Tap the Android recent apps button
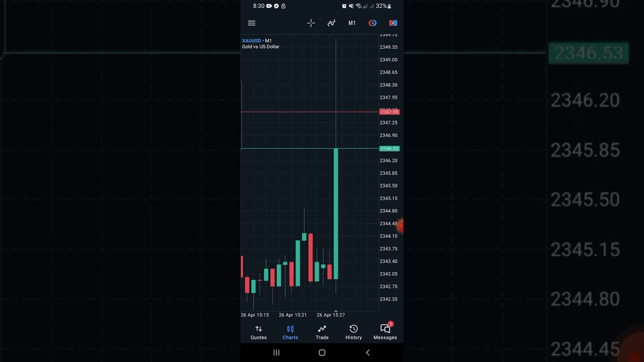The image size is (644, 362). pyautogui.click(x=276, y=352)
